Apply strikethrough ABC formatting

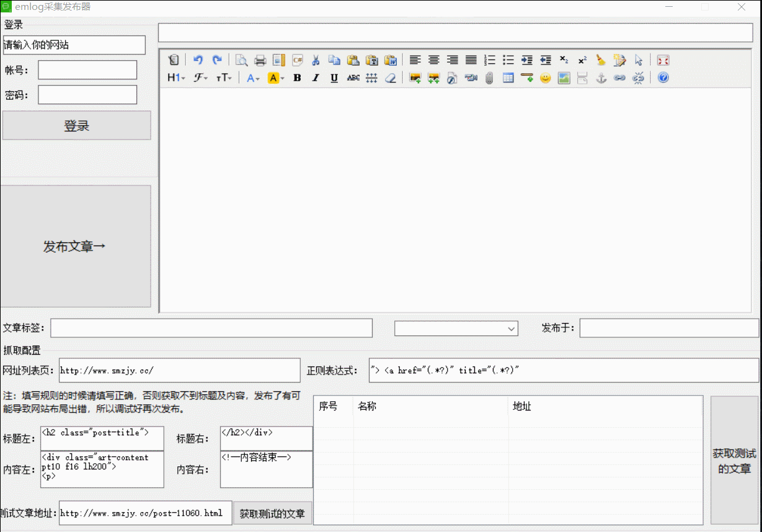click(353, 78)
